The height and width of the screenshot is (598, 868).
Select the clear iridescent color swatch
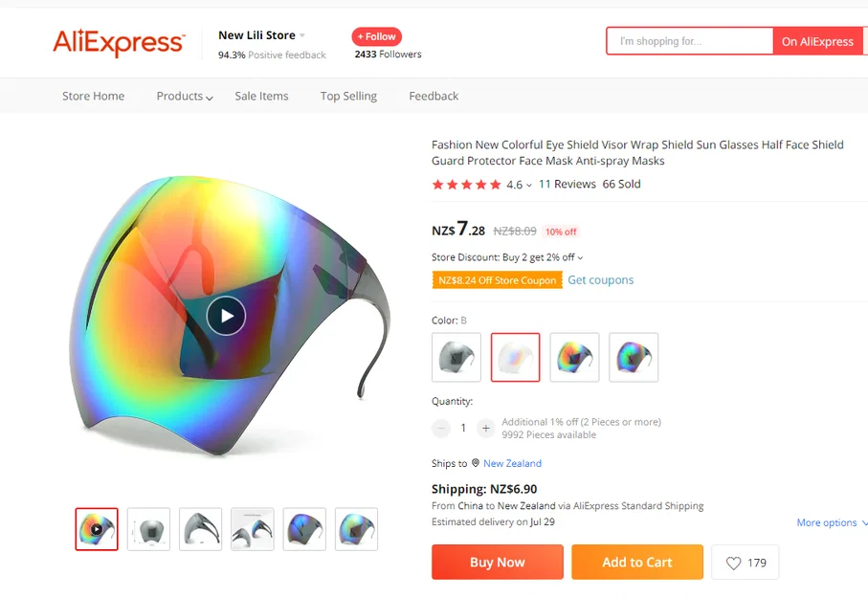[516, 357]
